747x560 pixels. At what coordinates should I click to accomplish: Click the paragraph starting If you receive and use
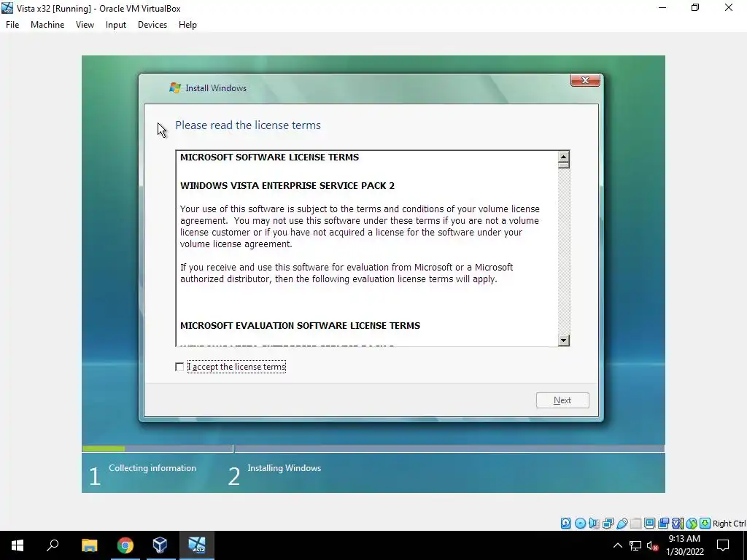(x=347, y=273)
